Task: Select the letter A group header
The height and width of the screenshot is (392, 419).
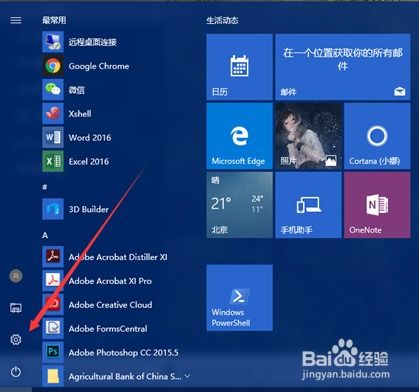Action: (x=45, y=235)
